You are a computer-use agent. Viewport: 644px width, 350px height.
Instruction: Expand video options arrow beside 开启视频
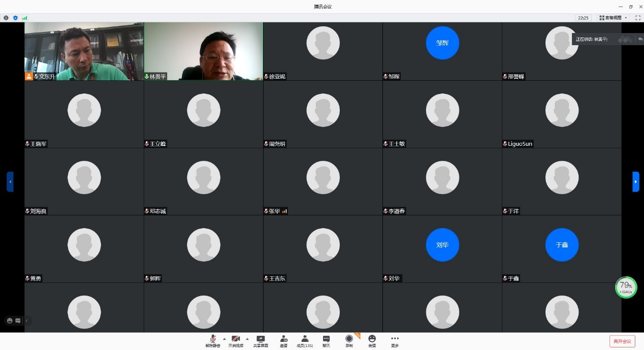point(247,338)
